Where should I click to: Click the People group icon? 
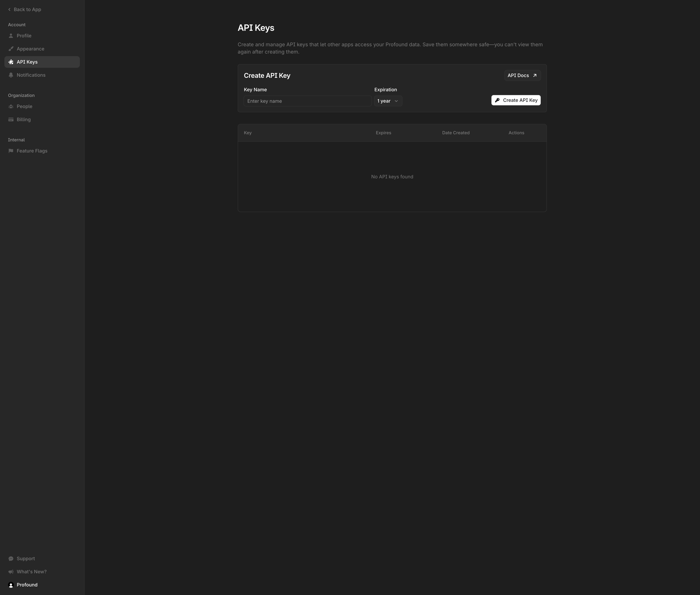pos(11,106)
